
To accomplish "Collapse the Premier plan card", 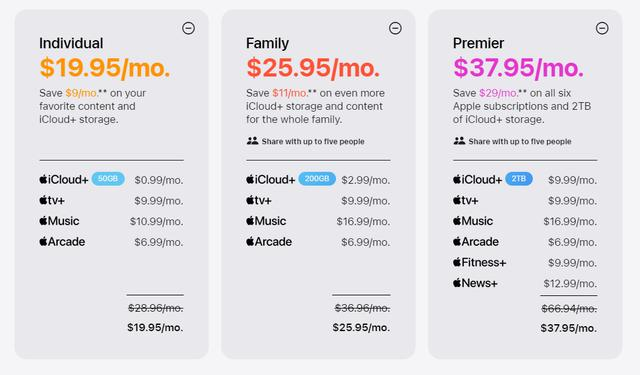I will click(x=602, y=28).
